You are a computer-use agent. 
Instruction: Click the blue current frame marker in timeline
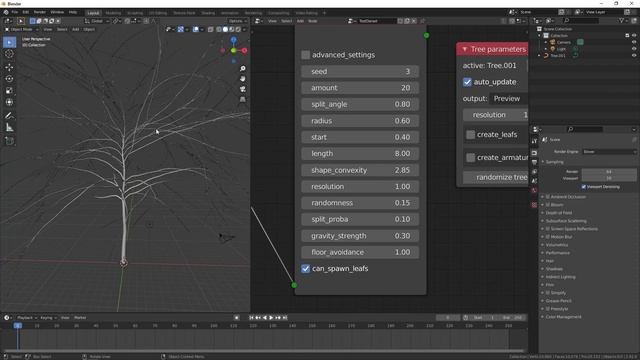coord(18,326)
